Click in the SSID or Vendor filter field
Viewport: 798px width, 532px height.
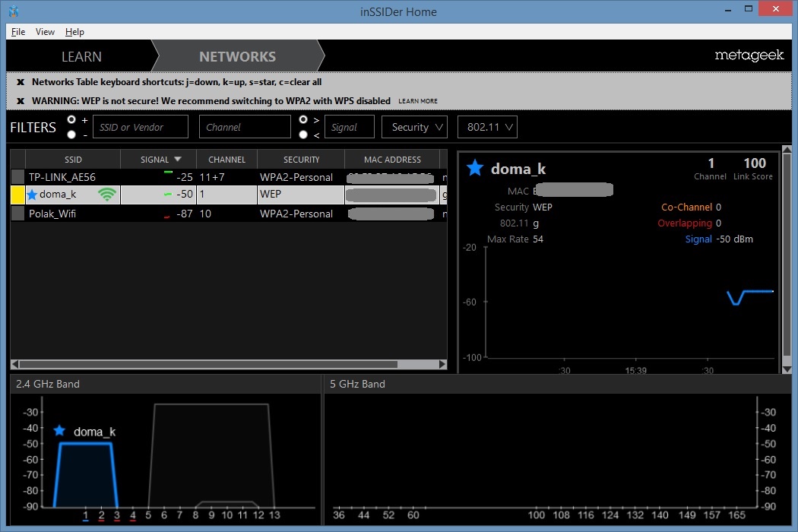click(140, 127)
